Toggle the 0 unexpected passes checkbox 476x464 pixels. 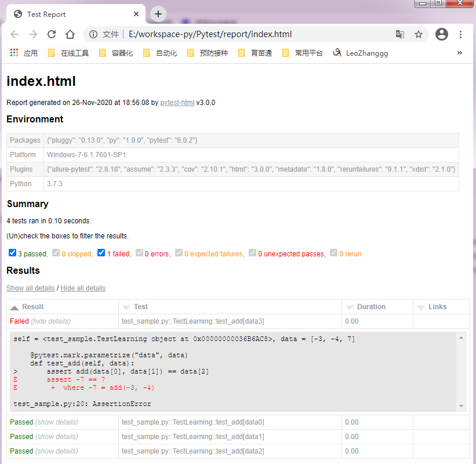[252, 253]
